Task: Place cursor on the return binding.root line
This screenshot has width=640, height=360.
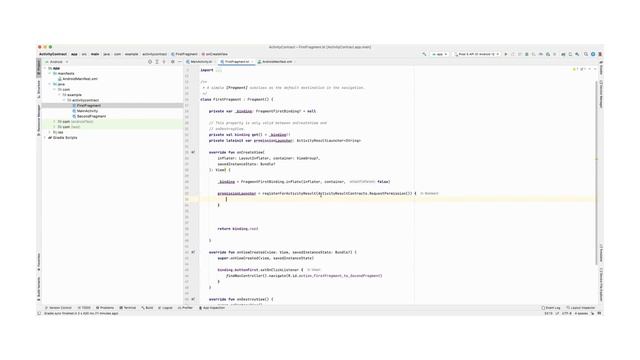Action: [238, 229]
